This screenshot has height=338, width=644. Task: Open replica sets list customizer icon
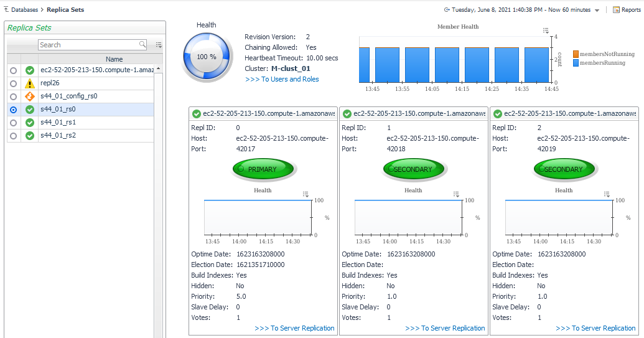pos(159,45)
